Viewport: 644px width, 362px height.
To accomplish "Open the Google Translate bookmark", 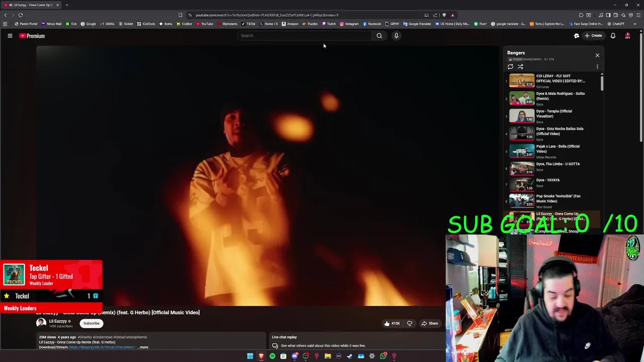I will 417,24.
